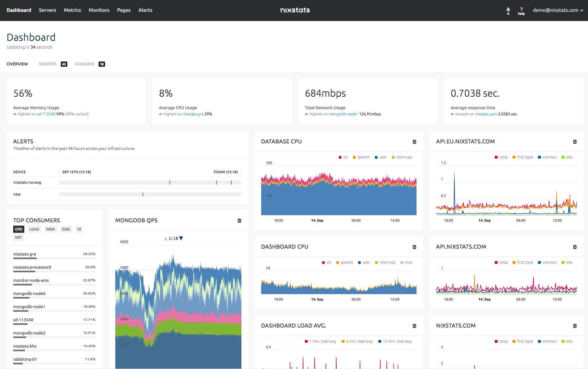Switch to the Servers tab
This screenshot has width=588, height=369.
[48, 64]
